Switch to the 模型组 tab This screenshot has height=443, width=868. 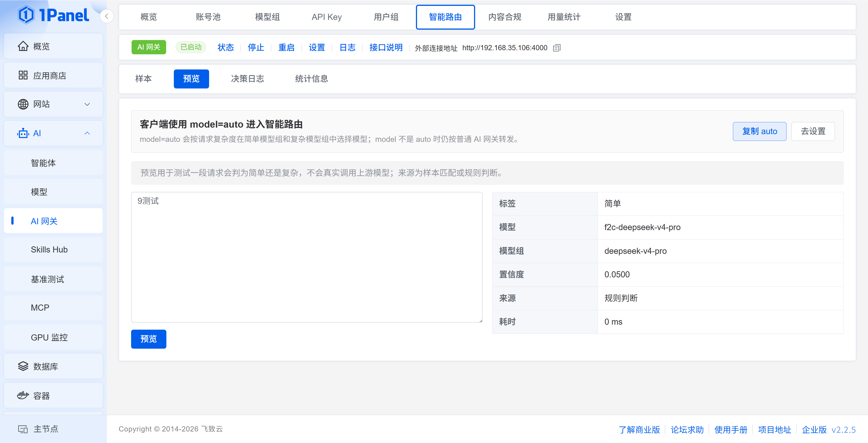tap(267, 17)
